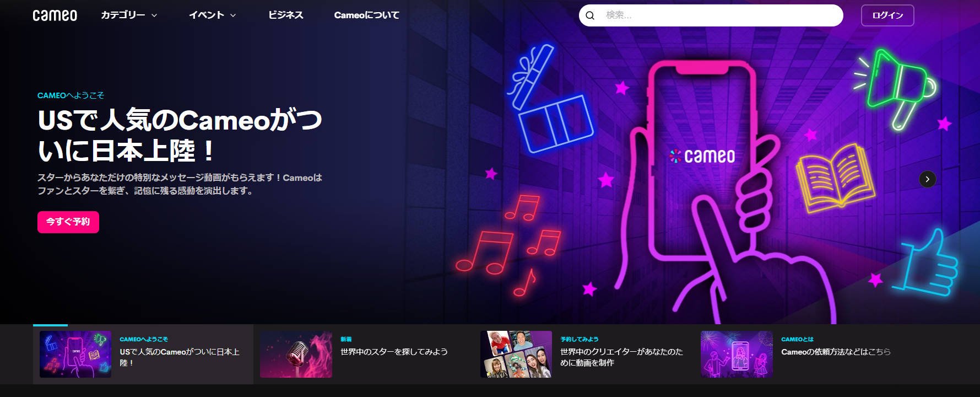Image resolution: width=980 pixels, height=397 pixels.
Task: Open the Cameoの依頼方法などはこちら slide link
Action: [836, 352]
